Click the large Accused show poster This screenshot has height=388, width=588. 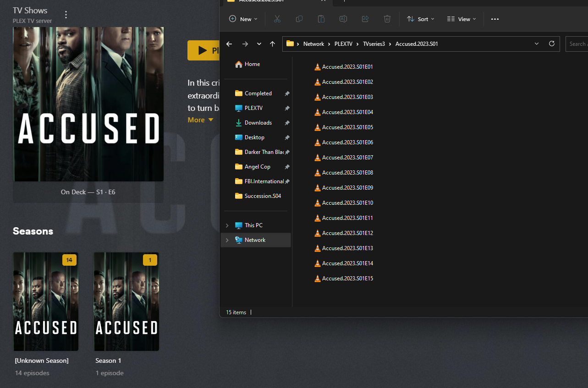(x=88, y=104)
